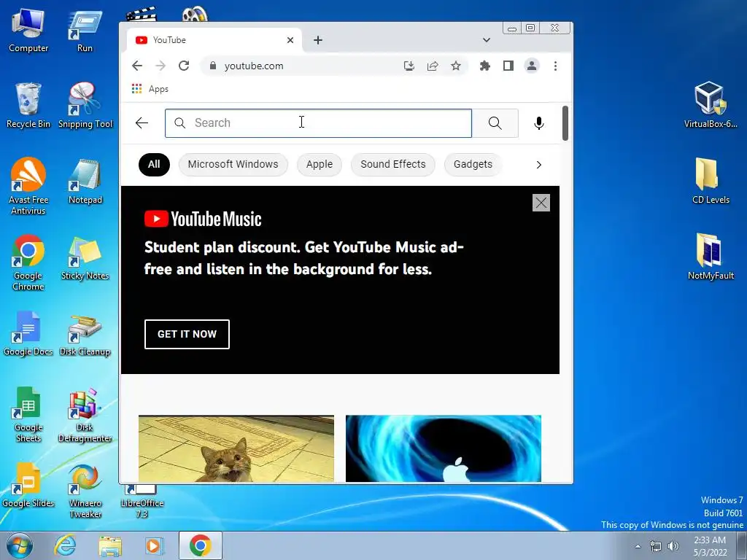Open Windows Explorer from taskbar
This screenshot has width=747, height=560.
coord(110,545)
